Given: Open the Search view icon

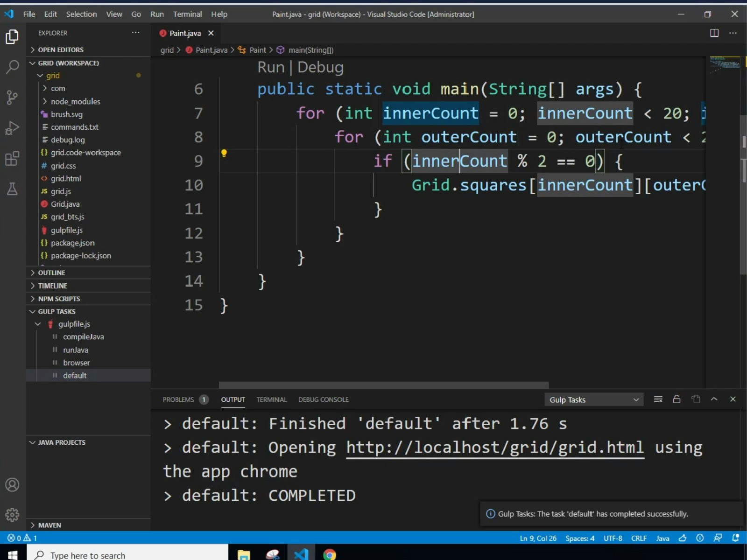Looking at the screenshot, I should pos(12,67).
